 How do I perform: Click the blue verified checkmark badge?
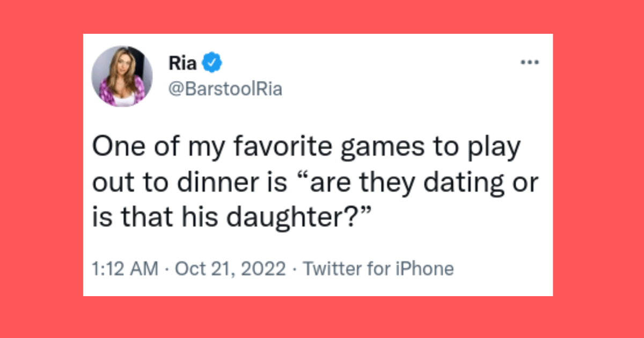point(213,63)
